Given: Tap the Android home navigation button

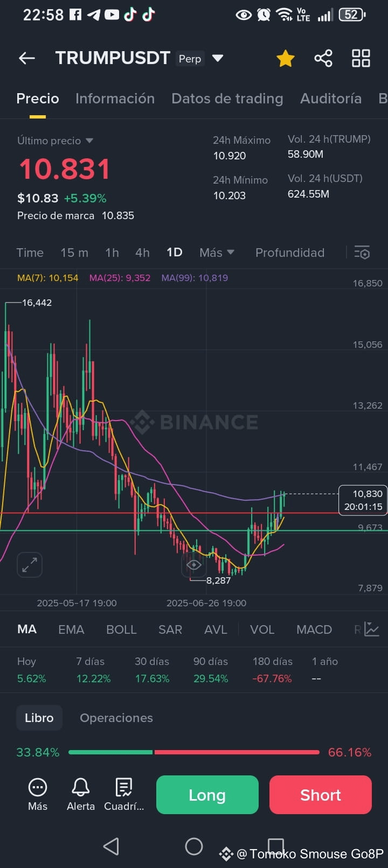Looking at the screenshot, I should (194, 846).
